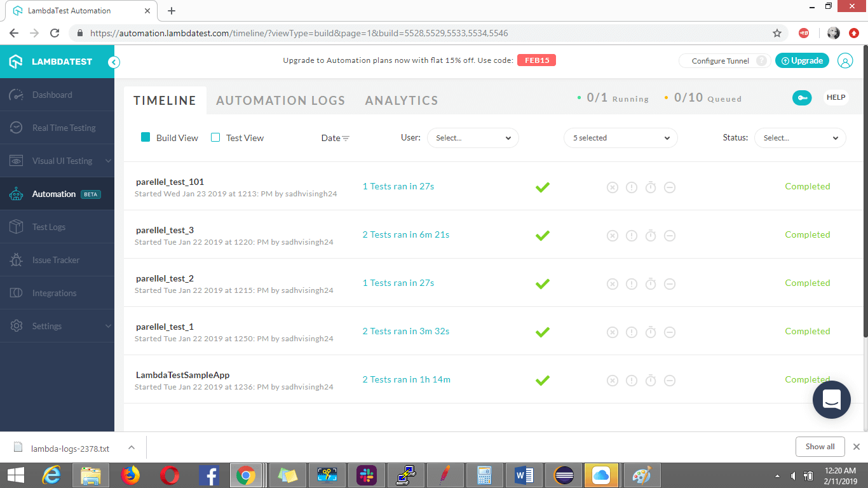
Task: Open the chat support widget
Action: [x=831, y=400]
